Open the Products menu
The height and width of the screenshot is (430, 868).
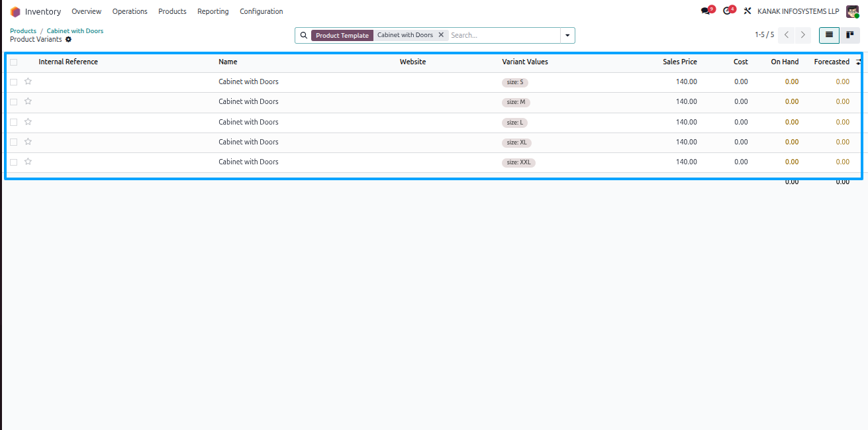[172, 11]
